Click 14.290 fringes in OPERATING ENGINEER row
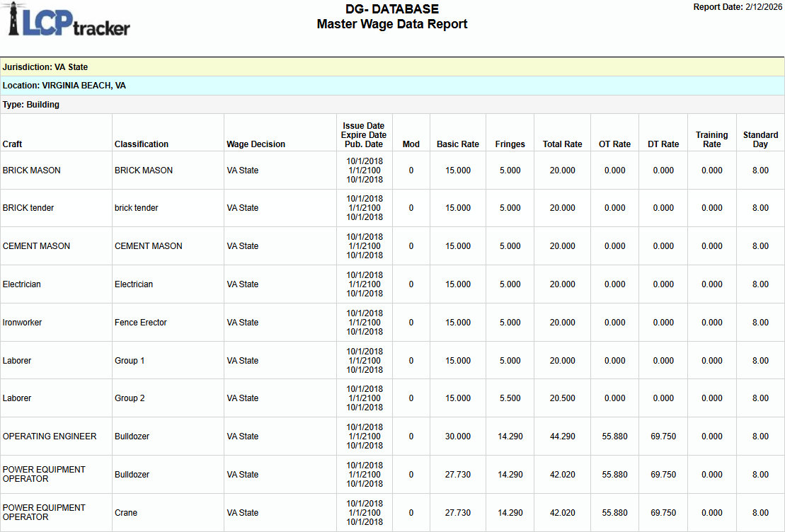The image size is (785, 532). [x=510, y=436]
